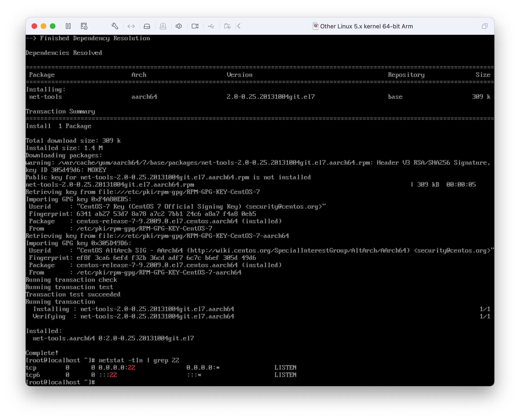
Task: Click the Other Linux 5.x kernel title
Action: pos(366,26)
